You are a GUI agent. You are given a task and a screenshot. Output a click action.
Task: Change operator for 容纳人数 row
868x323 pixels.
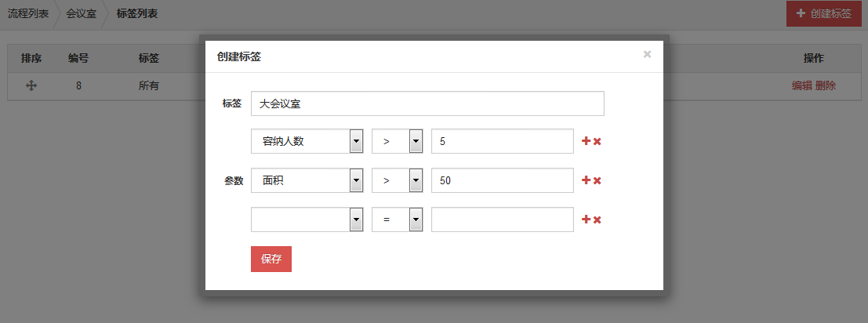pyautogui.click(x=398, y=141)
